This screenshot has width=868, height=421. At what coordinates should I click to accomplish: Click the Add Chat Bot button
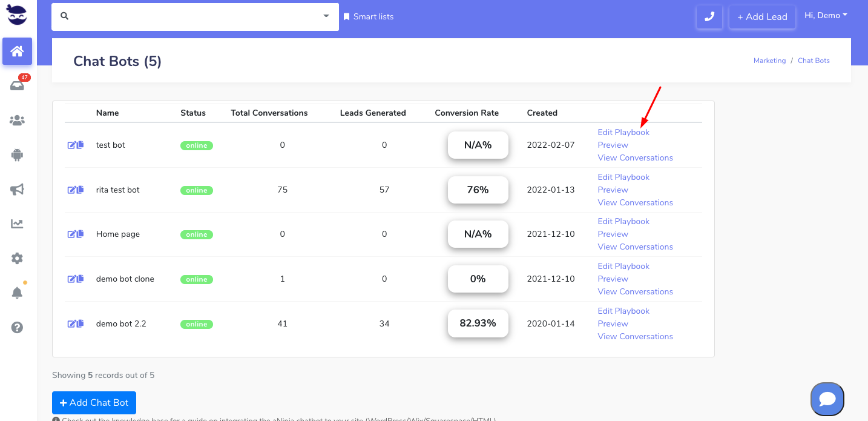(x=94, y=403)
